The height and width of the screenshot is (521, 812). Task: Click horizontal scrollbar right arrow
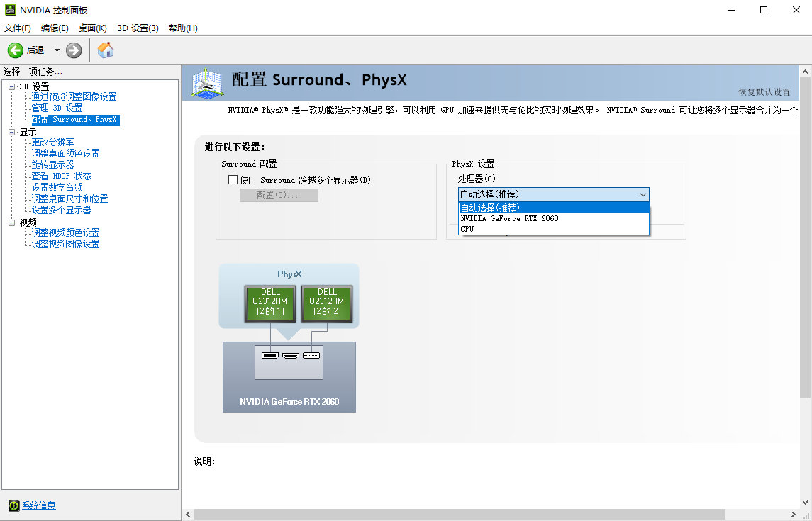tap(793, 515)
